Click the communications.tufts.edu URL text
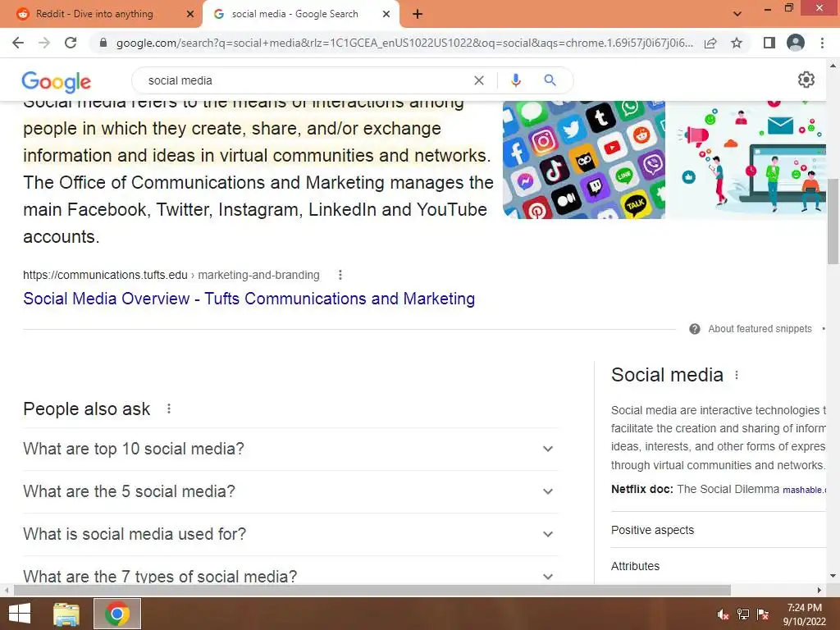This screenshot has height=630, width=840. (171, 275)
